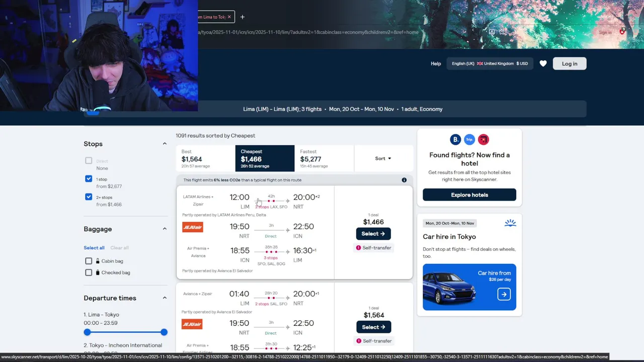Click right handle of Lima-Tokyo departure slider
This screenshot has height=362, width=644.
(164, 332)
